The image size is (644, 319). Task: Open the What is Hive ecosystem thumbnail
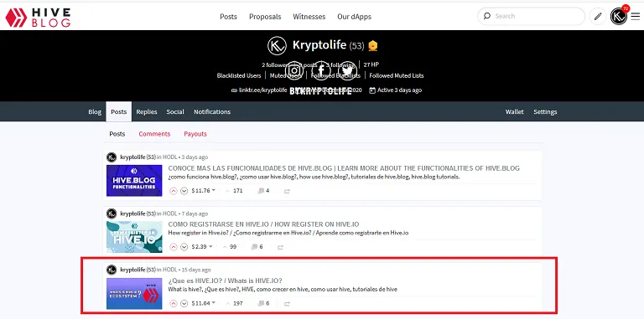(x=134, y=294)
